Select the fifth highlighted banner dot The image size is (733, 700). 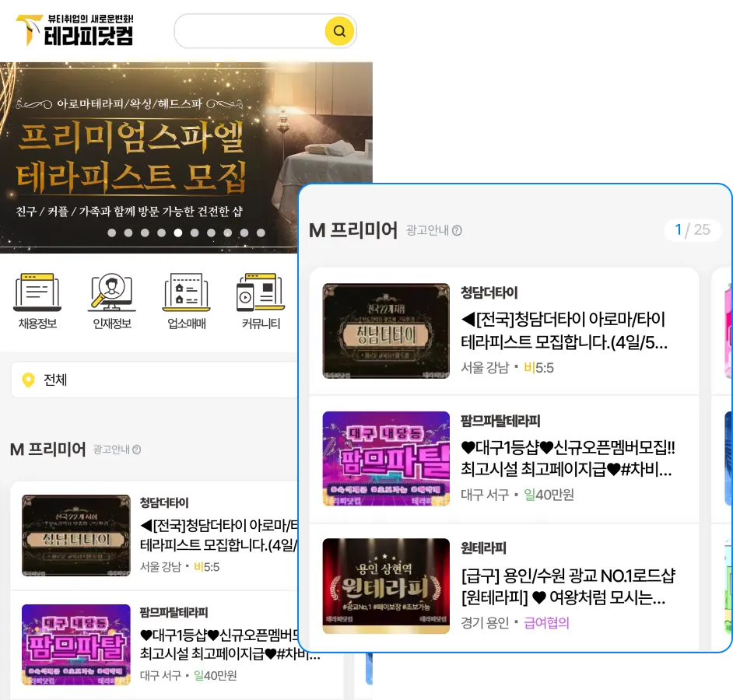pos(178,233)
